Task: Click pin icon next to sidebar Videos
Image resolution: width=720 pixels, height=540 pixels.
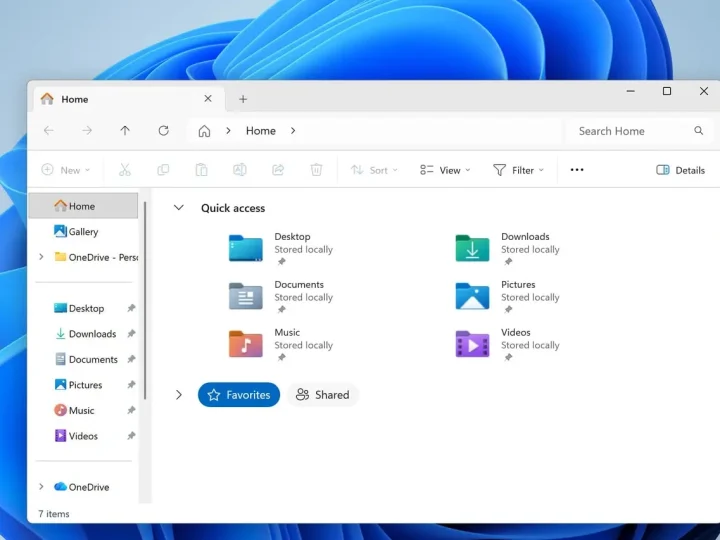Action: click(x=131, y=436)
